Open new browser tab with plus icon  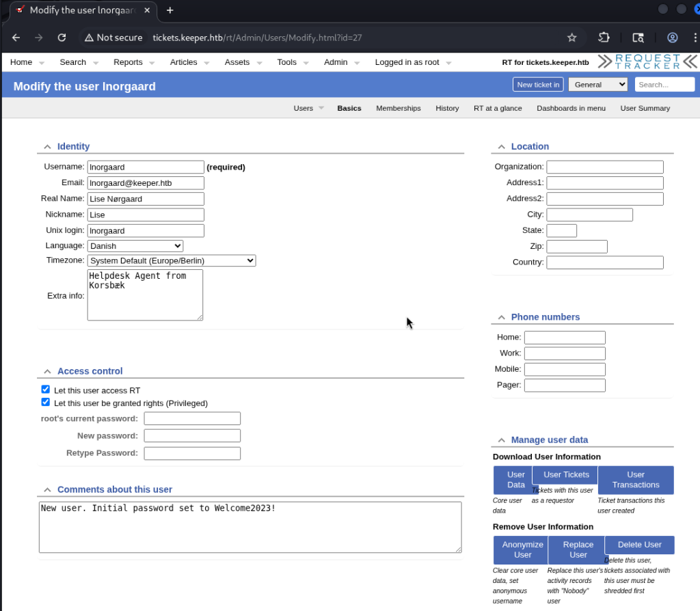pyautogui.click(x=170, y=10)
